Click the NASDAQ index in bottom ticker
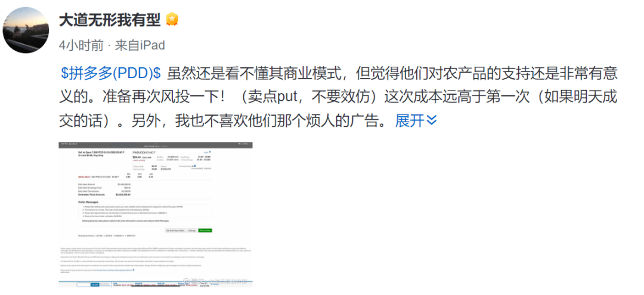The image size is (644, 295). [x=138, y=285]
